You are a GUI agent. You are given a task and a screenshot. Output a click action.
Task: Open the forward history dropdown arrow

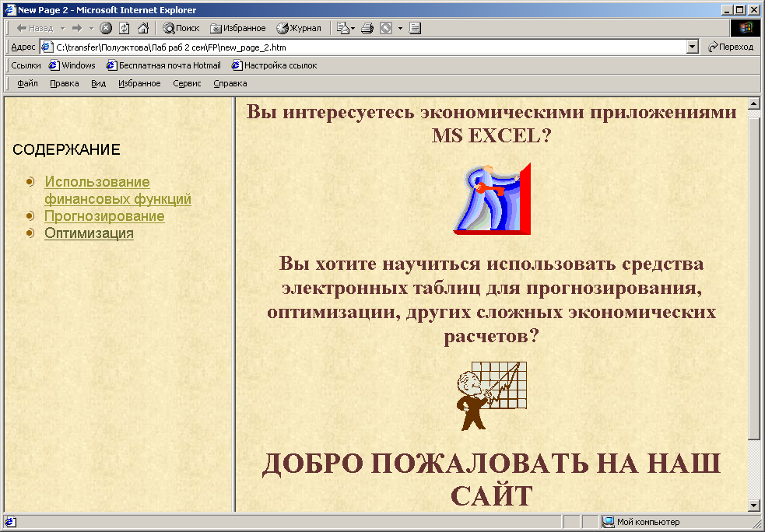point(91,28)
